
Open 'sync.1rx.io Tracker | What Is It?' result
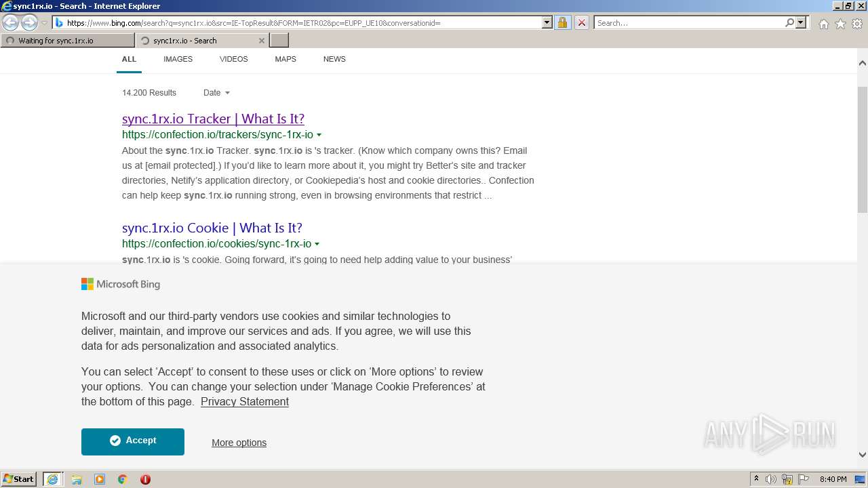click(x=213, y=119)
